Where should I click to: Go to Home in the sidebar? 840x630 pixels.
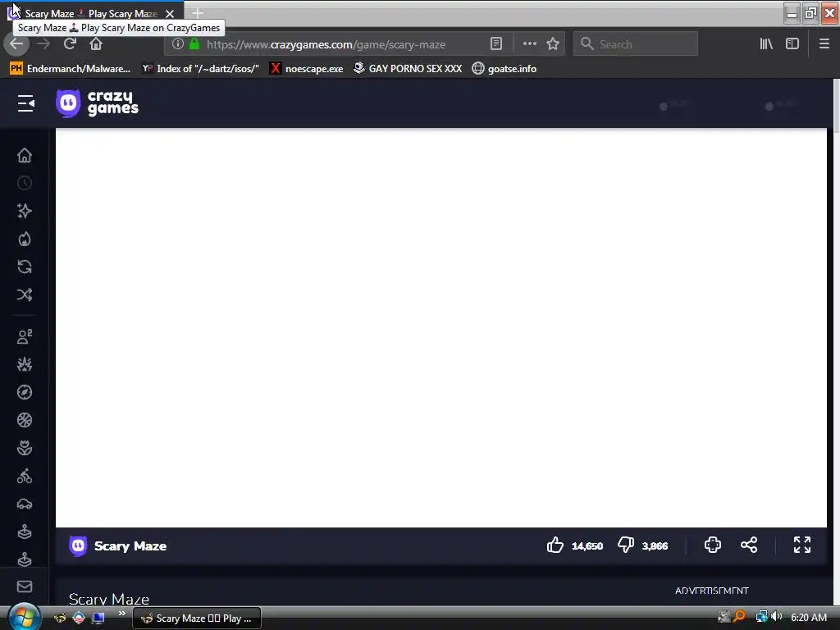pyautogui.click(x=25, y=155)
